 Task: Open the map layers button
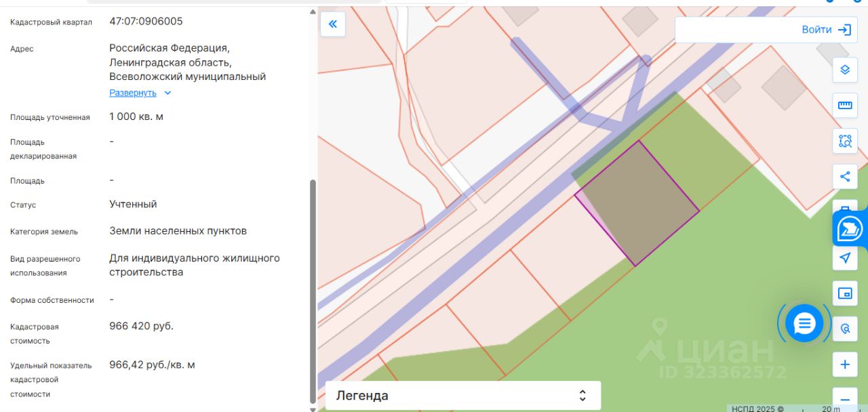coord(845,69)
